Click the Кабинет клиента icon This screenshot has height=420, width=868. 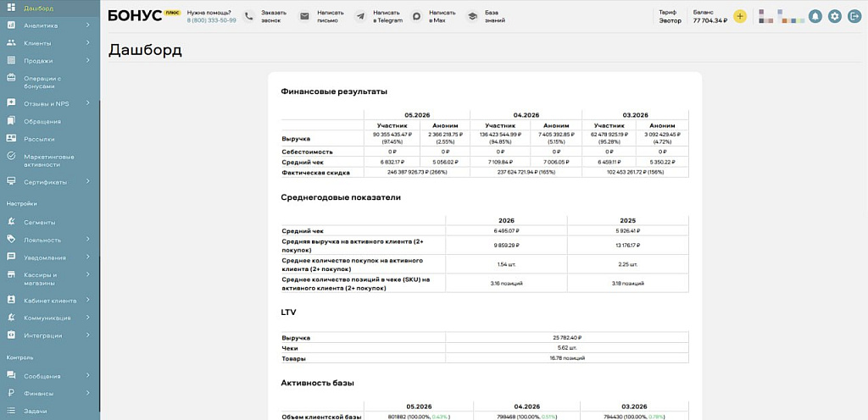(x=11, y=300)
